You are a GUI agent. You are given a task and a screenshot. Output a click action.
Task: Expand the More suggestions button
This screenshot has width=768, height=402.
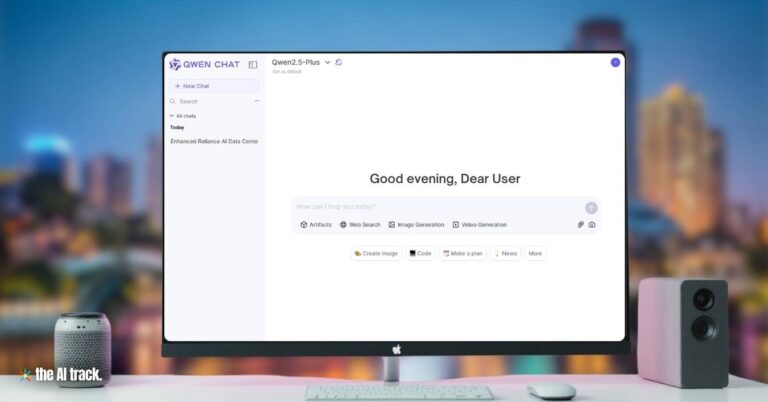535,254
